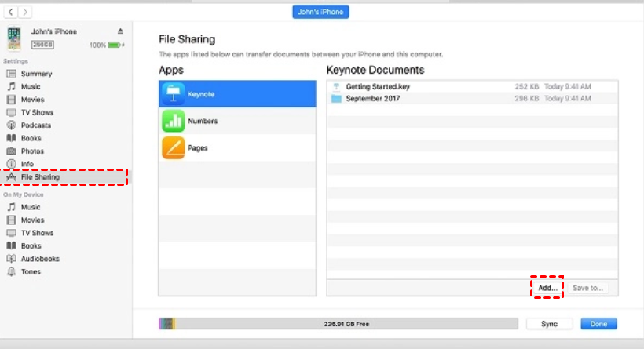Go back with the left chevron
This screenshot has width=644, height=349.
pyautogui.click(x=9, y=13)
